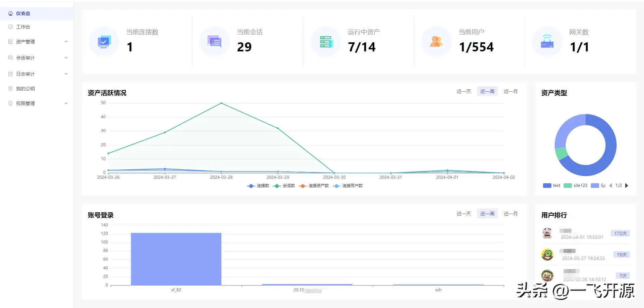
Task: Click the running assets server icon
Action: coord(326,42)
